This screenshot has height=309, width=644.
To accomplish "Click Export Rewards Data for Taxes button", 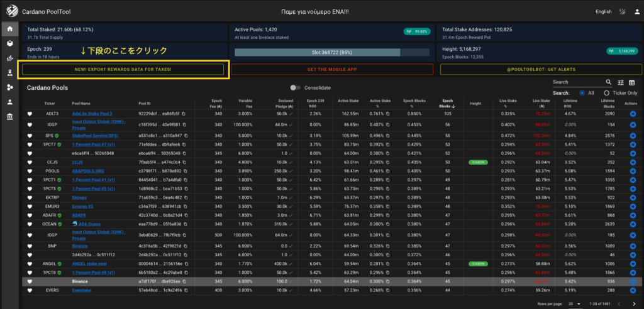I will point(123,69).
